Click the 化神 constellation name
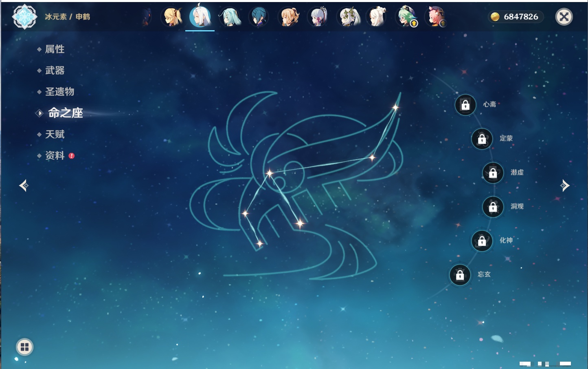Viewport: 588px width, 369px height. click(506, 240)
